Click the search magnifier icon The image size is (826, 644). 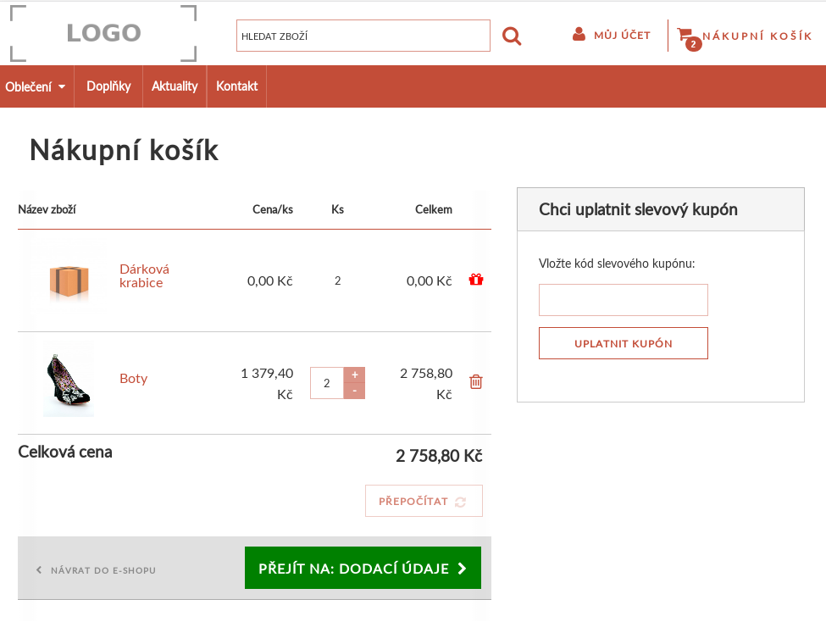512,36
